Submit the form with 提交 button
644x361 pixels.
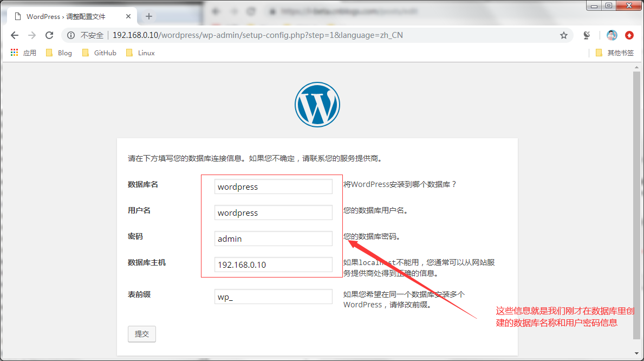142,334
